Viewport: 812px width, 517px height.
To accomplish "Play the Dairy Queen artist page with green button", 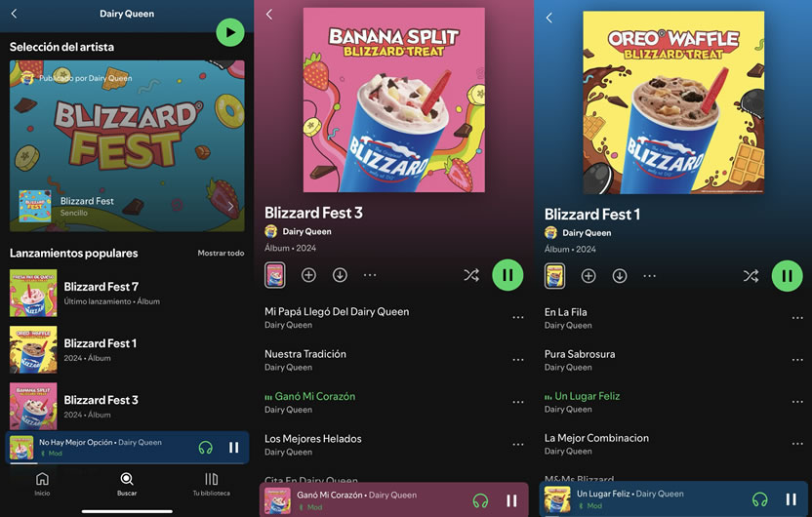I will point(230,32).
